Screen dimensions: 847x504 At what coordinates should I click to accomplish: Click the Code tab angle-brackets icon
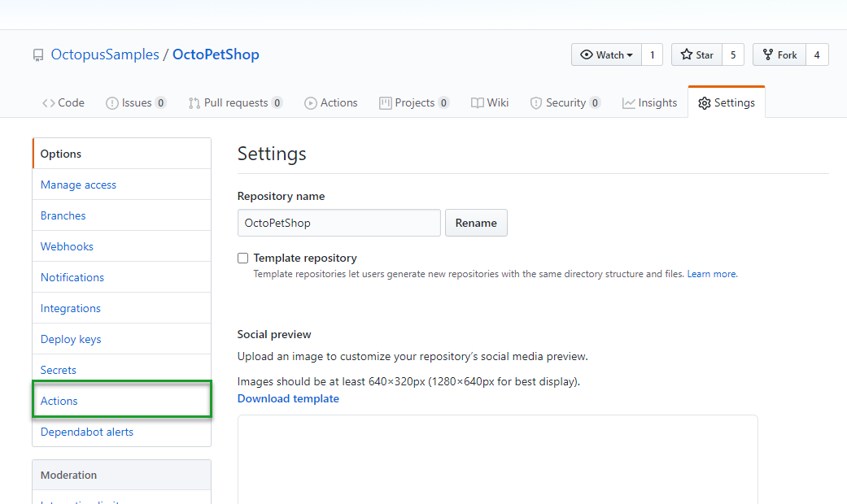coord(49,103)
